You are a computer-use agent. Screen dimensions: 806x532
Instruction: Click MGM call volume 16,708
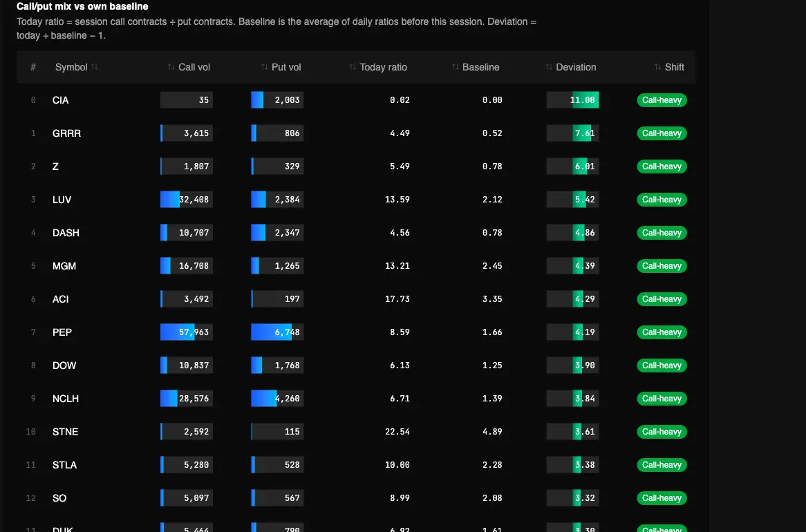[x=187, y=266]
